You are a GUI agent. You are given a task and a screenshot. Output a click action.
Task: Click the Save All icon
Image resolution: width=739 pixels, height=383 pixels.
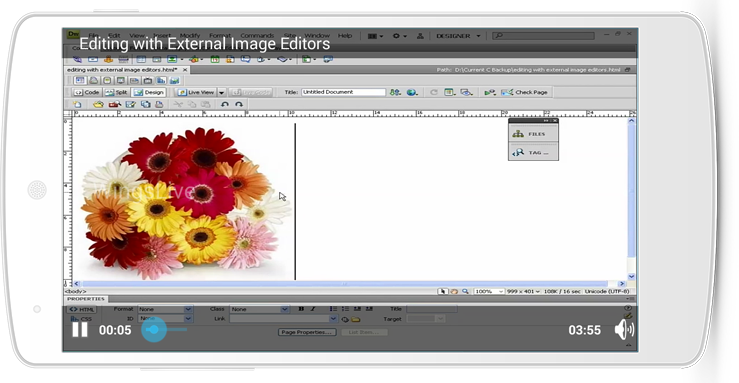tap(146, 105)
